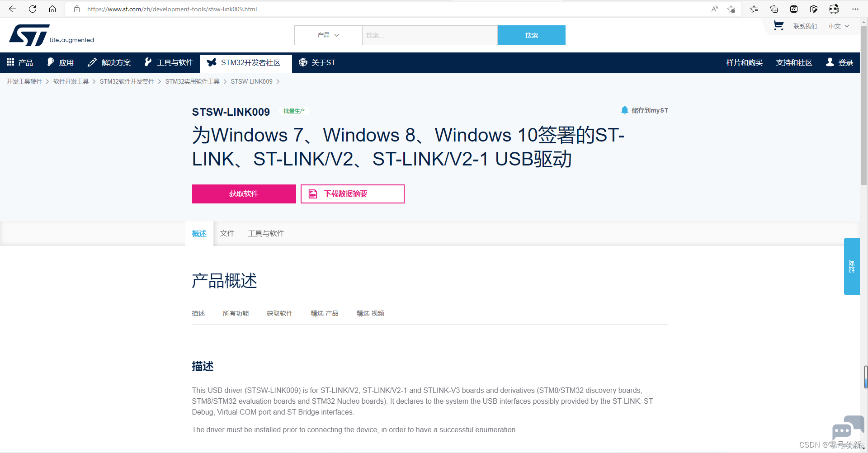Open the browser collections icon
Image resolution: width=868 pixels, height=453 pixels.
click(x=774, y=9)
